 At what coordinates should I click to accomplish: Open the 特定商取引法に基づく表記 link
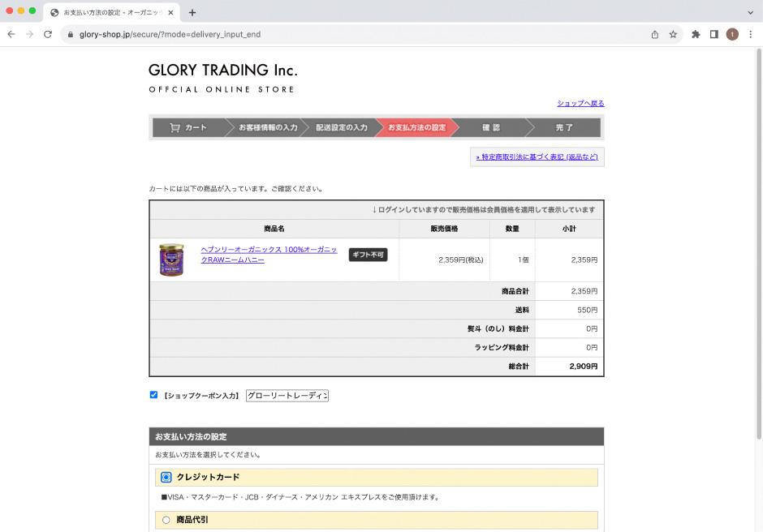(537, 157)
